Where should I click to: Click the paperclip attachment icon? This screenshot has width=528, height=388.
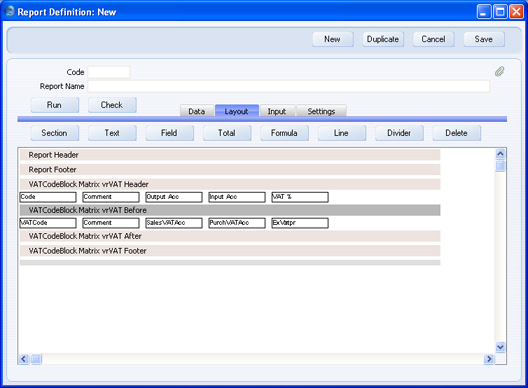click(499, 71)
